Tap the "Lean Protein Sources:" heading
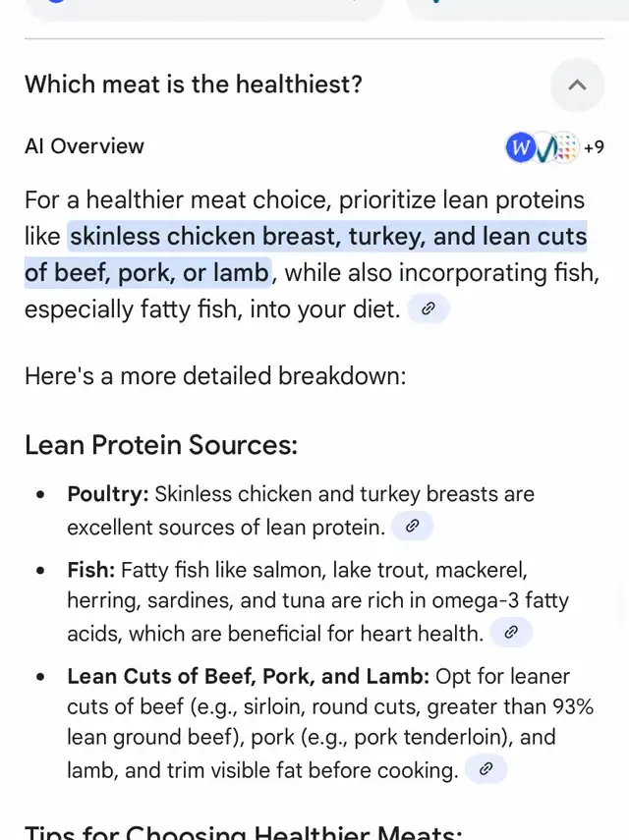Screen dimensions: 629x840 (x=161, y=445)
